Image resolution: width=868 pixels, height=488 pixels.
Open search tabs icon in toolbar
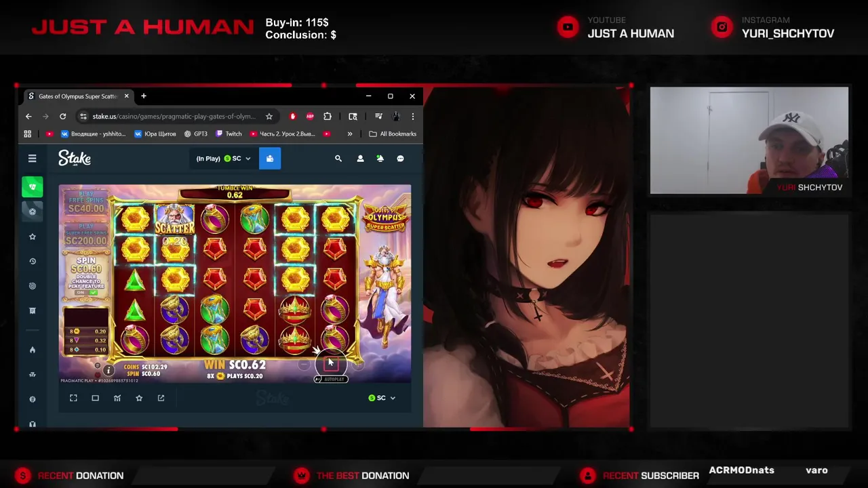pos(353,117)
